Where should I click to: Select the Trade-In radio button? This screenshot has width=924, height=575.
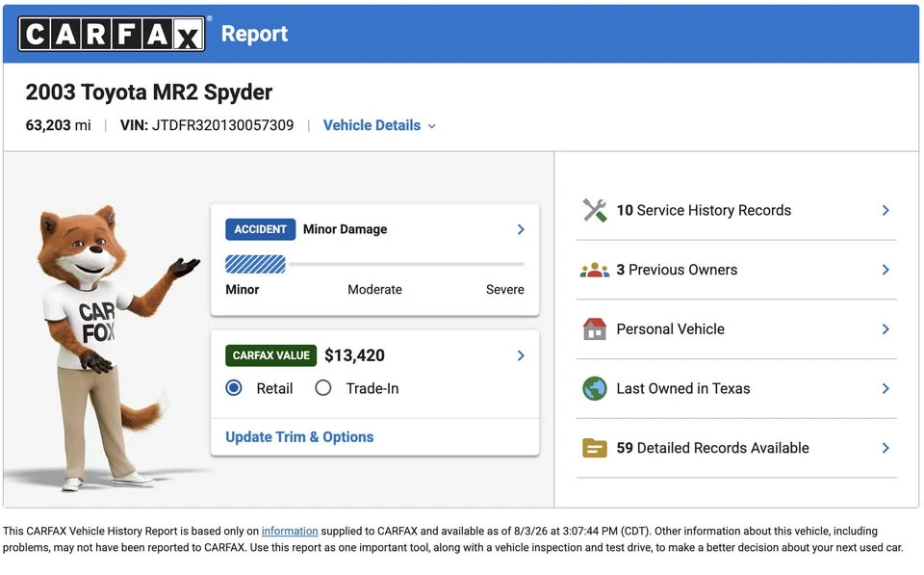(x=323, y=388)
